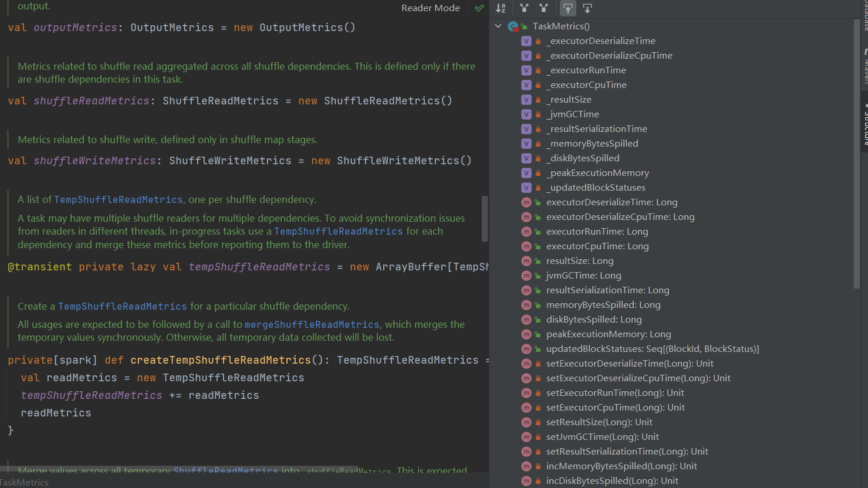868x488 pixels.
Task: Select memoryBytesSpilled: Long in Structure
Action: coord(603,305)
